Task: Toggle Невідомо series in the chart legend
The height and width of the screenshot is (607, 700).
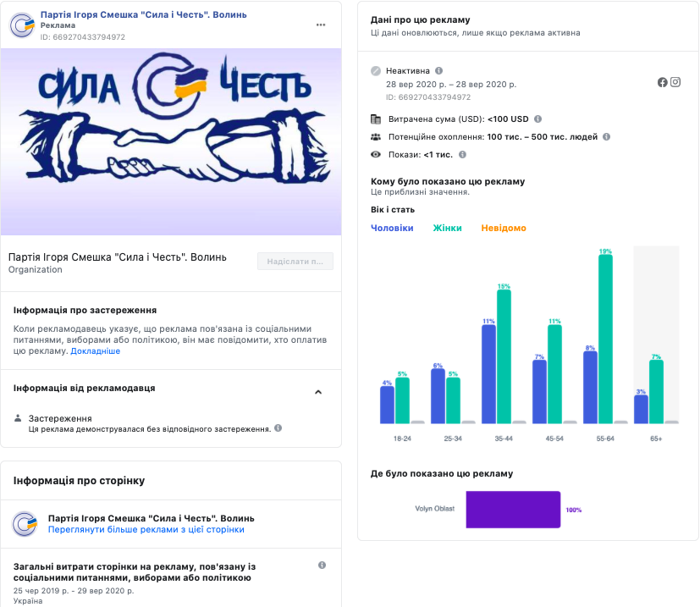Action: point(504,229)
